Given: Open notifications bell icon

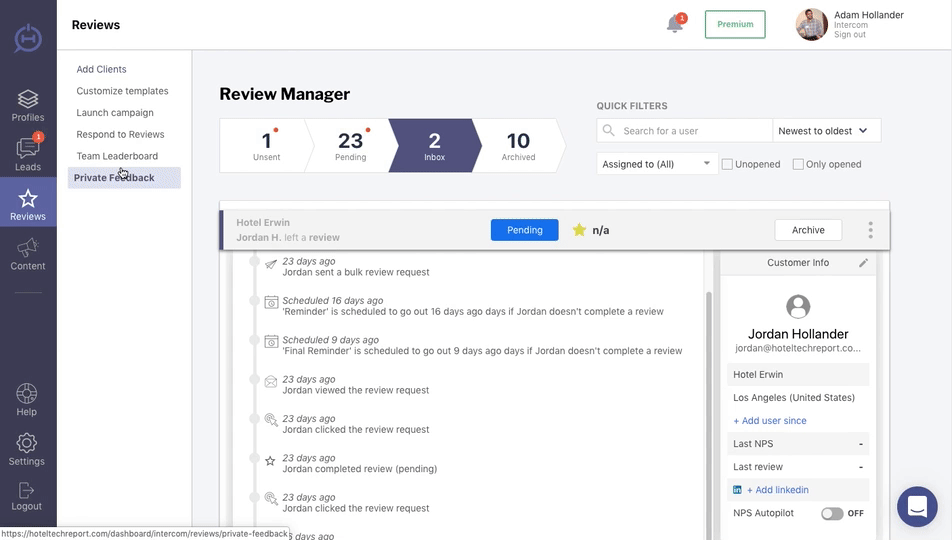Looking at the screenshot, I should pyautogui.click(x=675, y=24).
